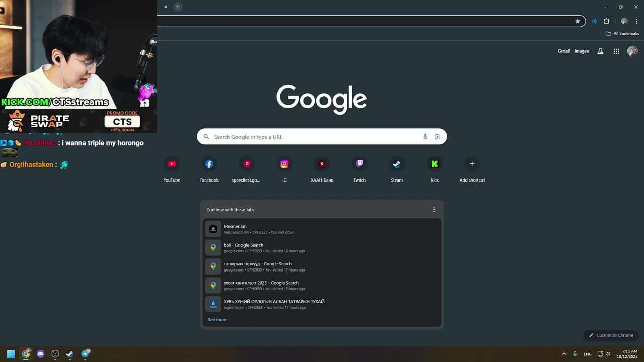644x362 pixels.
Task: Open the clock showing 2:11 AM
Action: tap(626, 354)
